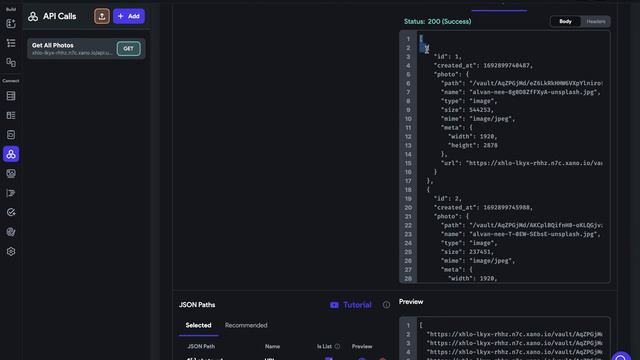
Task: Click the info icon beside Is List
Action: click(x=338, y=347)
